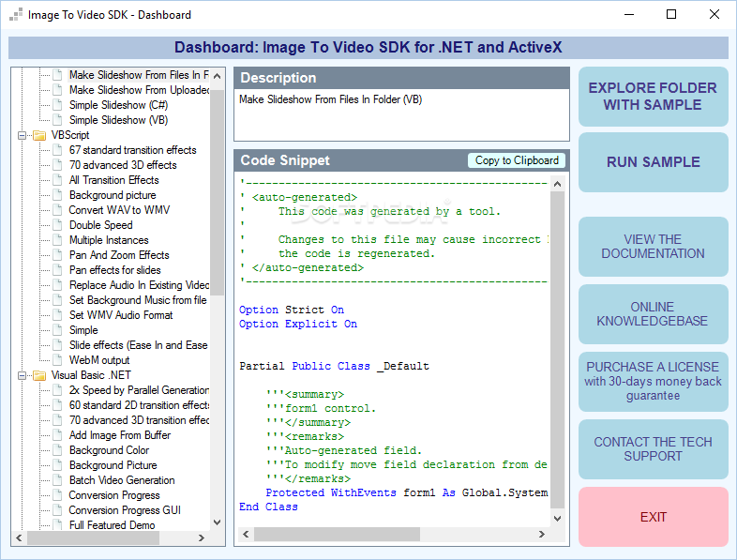Screen dimensions: 737x560
Task: Click code snippet vertical scrollbar thumb
Action: (558, 350)
